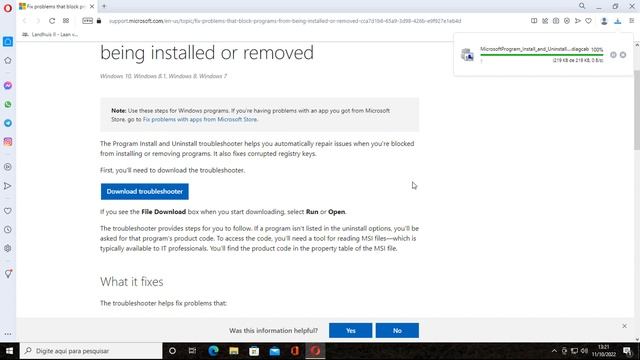
Task: Click the scrollbar up arrow
Action: (x=637, y=44)
